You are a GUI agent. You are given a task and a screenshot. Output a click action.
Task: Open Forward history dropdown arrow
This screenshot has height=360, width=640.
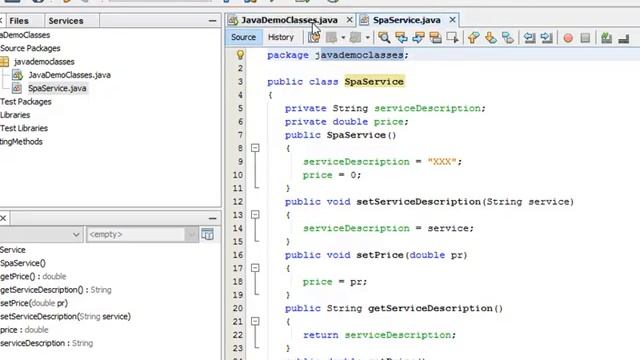[x=367, y=38]
